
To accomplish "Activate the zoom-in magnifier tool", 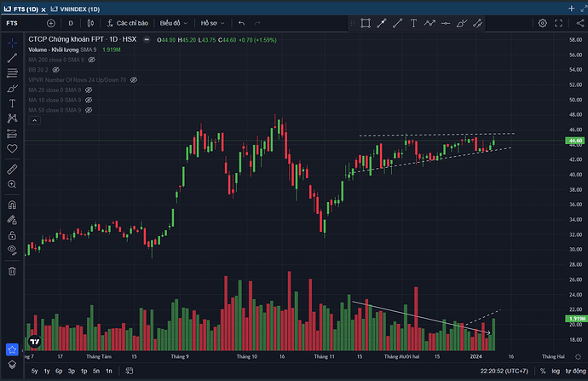I will 13,183.
